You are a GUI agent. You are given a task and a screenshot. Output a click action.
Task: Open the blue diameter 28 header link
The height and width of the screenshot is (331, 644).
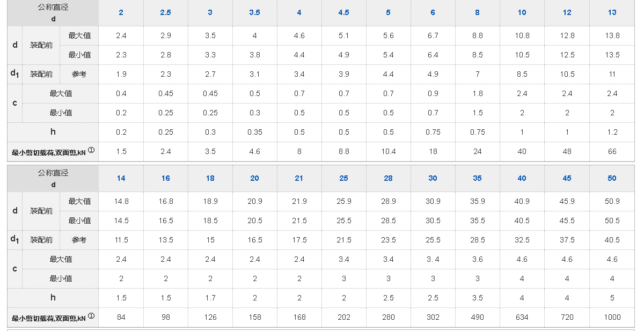[388, 178]
